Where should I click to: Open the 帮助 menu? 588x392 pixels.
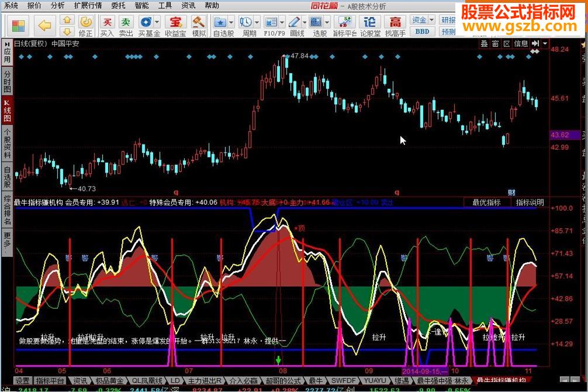[x=212, y=5]
